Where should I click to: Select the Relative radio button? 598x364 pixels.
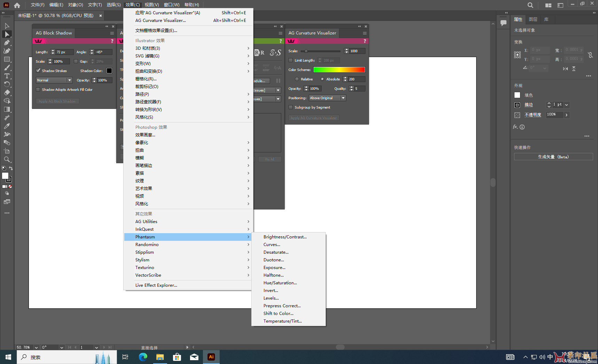point(297,79)
